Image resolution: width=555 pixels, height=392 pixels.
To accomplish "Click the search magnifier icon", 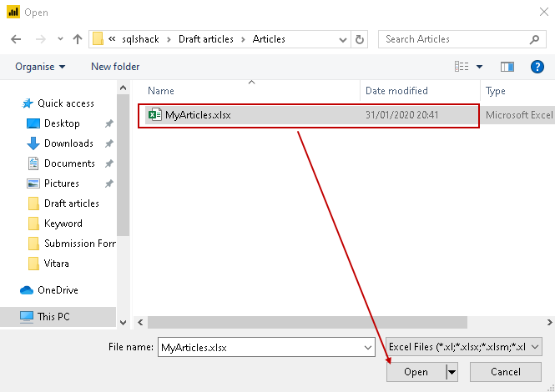I will (x=535, y=39).
